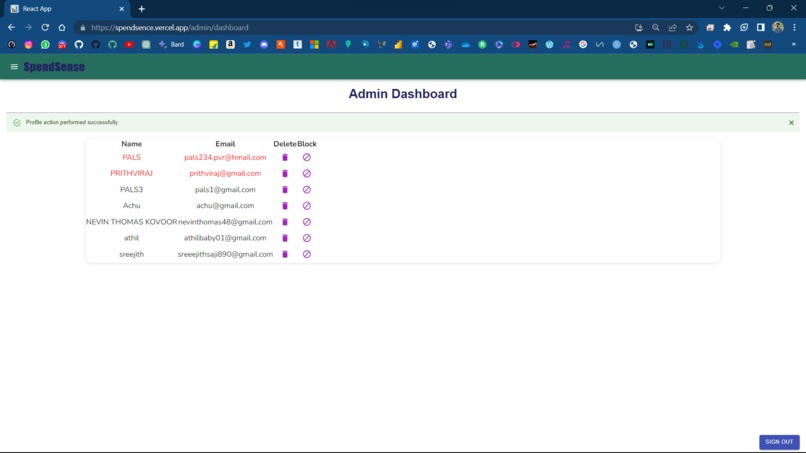806x453 pixels.
Task: Open the Extensions puzzle menu
Action: 727,28
